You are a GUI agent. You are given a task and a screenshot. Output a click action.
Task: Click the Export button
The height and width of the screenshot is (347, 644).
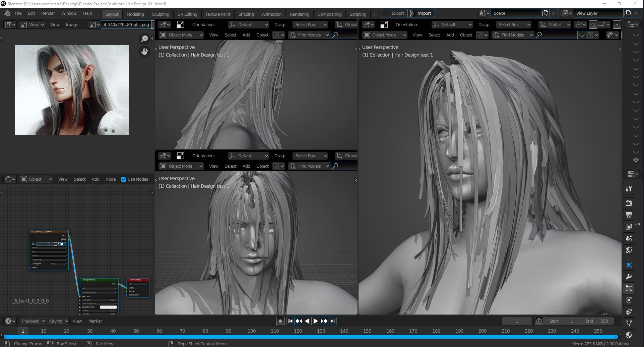394,13
